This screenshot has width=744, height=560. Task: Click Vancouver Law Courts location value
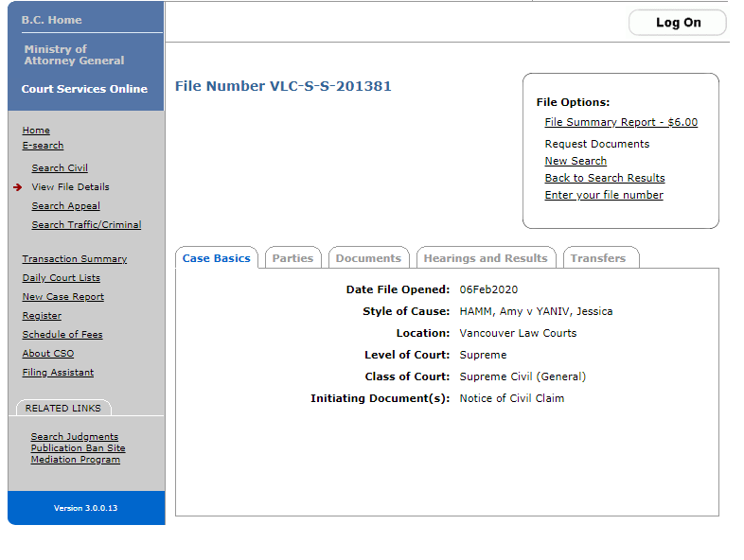pos(518,333)
